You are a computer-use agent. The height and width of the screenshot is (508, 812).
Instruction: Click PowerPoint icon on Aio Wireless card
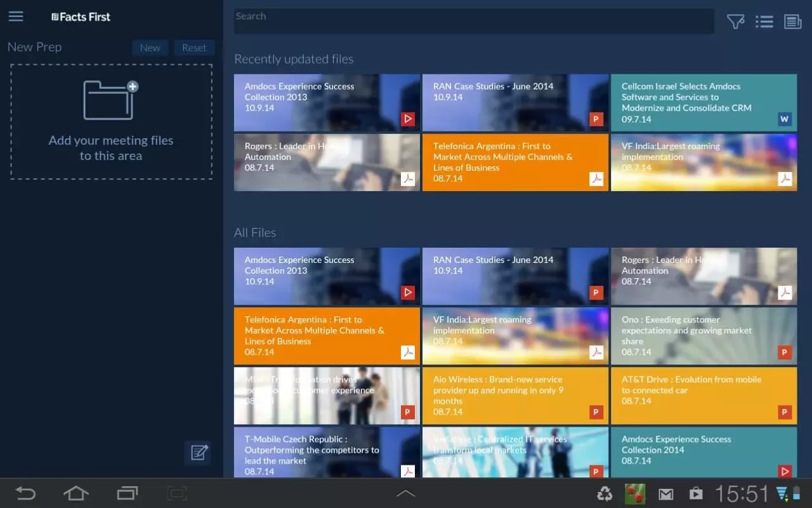pos(596,411)
